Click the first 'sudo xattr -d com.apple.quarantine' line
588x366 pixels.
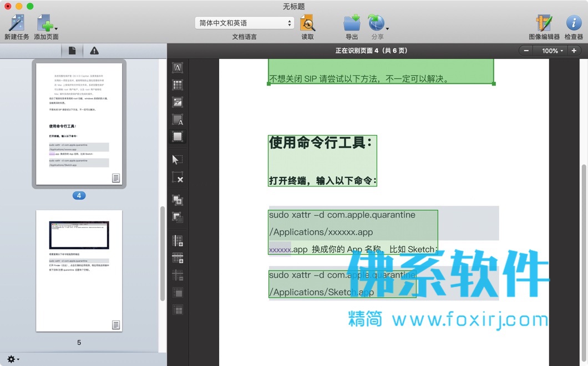[342, 215]
